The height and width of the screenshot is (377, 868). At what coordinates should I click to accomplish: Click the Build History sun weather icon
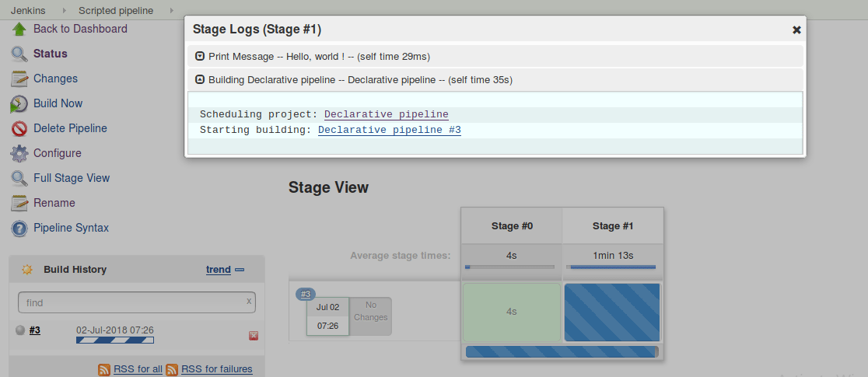(26, 270)
